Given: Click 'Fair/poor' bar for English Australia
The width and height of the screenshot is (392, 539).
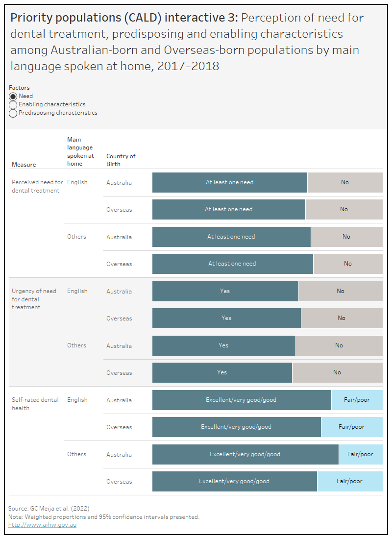Looking at the screenshot, I should 357,400.
